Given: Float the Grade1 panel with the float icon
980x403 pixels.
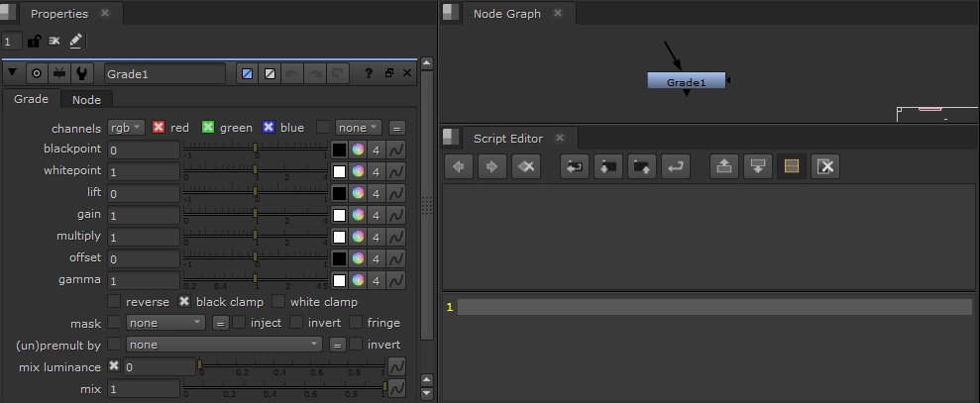Looking at the screenshot, I should 388,73.
